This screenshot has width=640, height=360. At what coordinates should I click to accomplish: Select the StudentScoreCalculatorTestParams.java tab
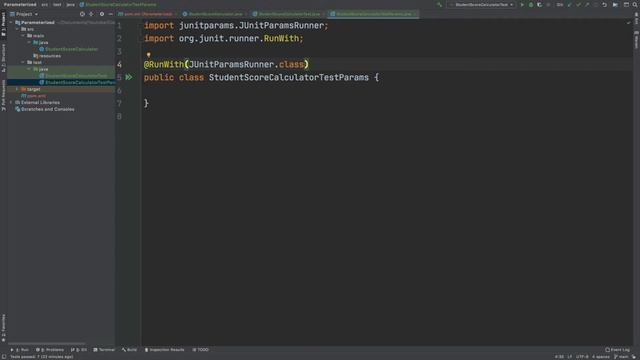[x=373, y=14]
